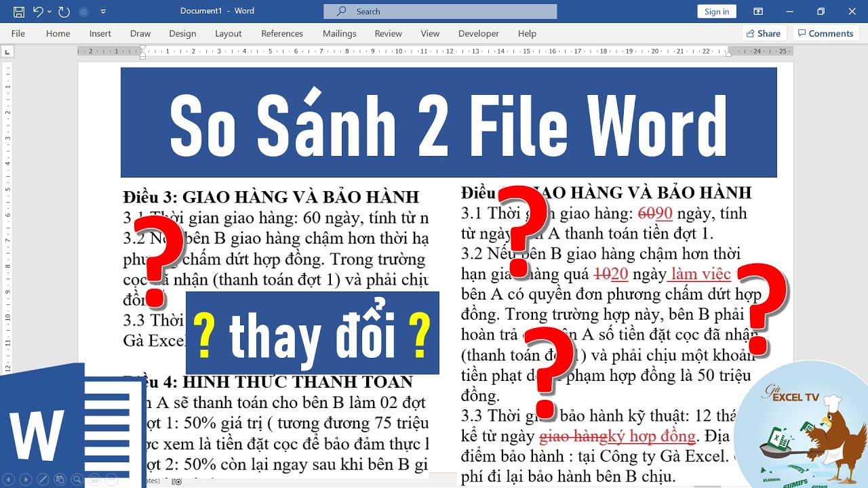The height and width of the screenshot is (488, 868).
Task: Switch to the Home tab
Action: [58, 33]
